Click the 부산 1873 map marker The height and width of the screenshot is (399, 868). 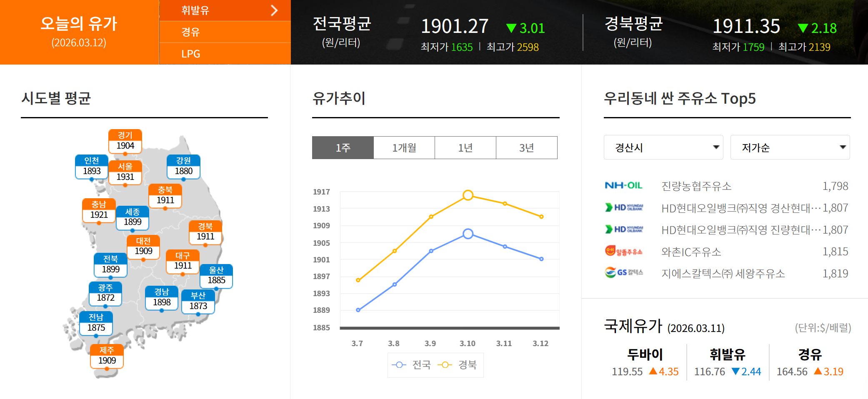[198, 302]
